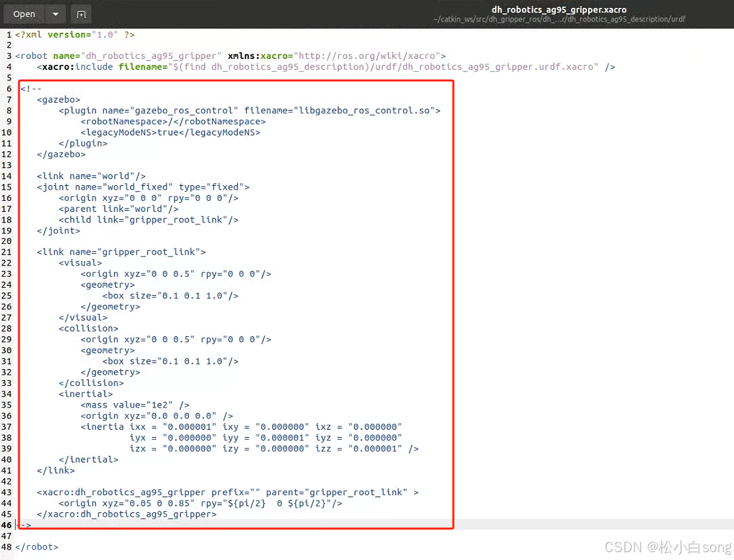Click the iyx inertia line 38
The image size is (734, 560).
pyautogui.click(x=266, y=438)
